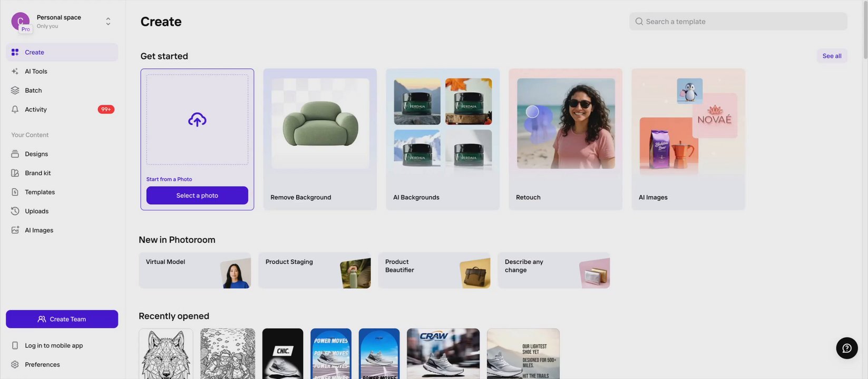Click the page vertical scrollbar
868x379 pixels.
point(865,31)
